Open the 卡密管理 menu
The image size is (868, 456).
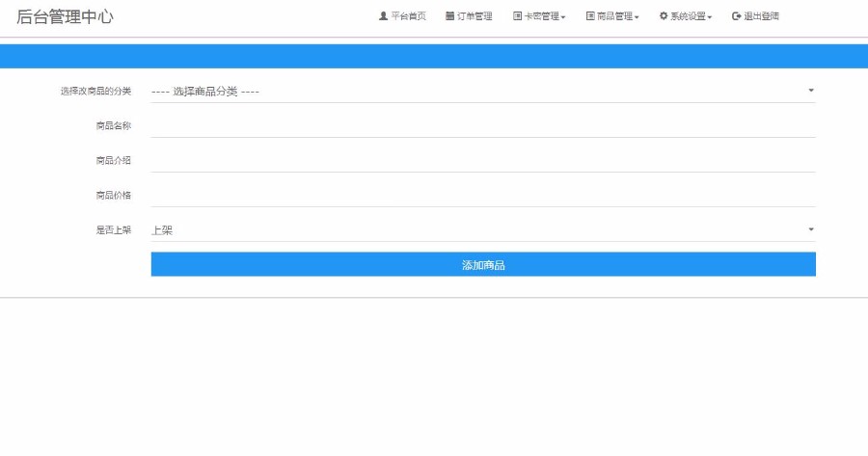click(x=539, y=16)
